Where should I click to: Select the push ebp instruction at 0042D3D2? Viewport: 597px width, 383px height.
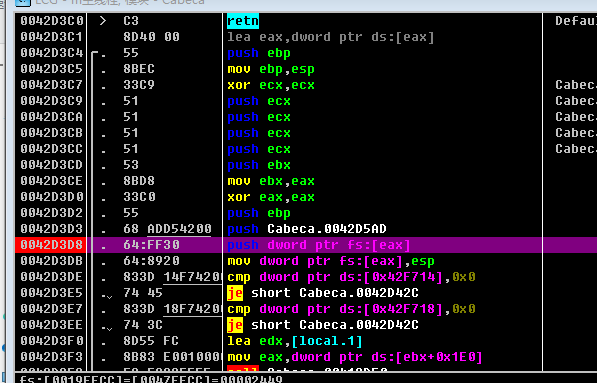259,213
